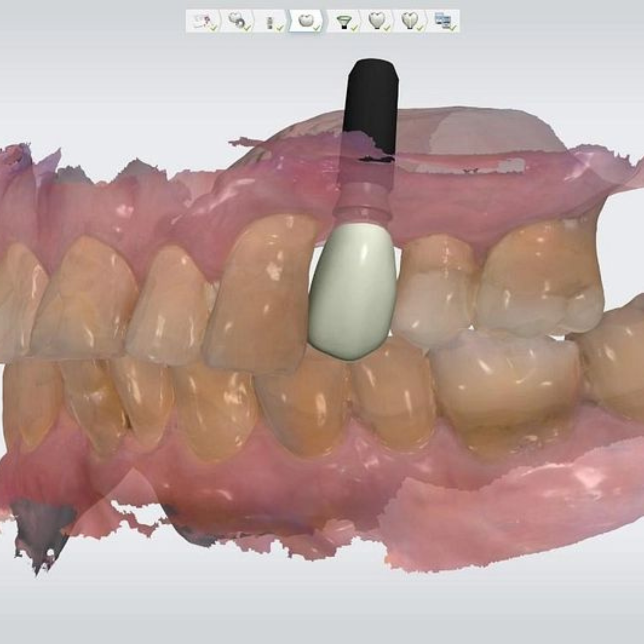Click empty gray background below the scan
Viewport: 644px width, 644px height.
[x=322, y=610]
